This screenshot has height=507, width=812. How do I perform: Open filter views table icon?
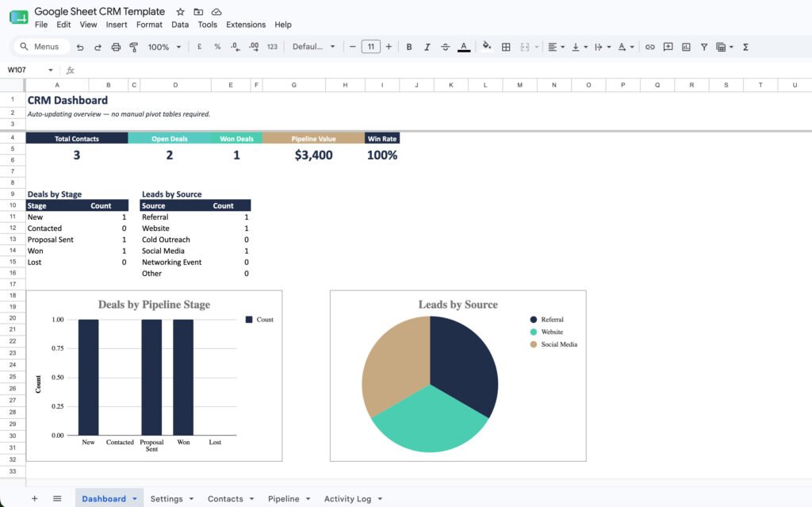click(x=724, y=47)
